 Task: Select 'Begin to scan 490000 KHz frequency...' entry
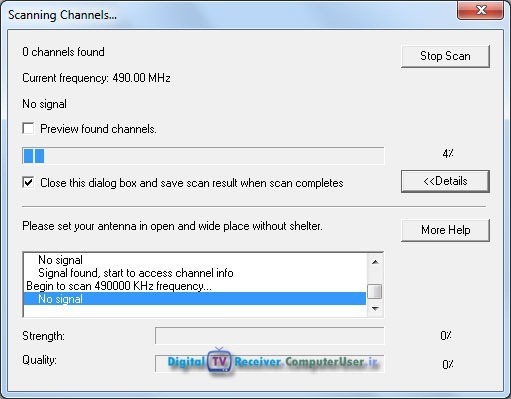coord(195,286)
